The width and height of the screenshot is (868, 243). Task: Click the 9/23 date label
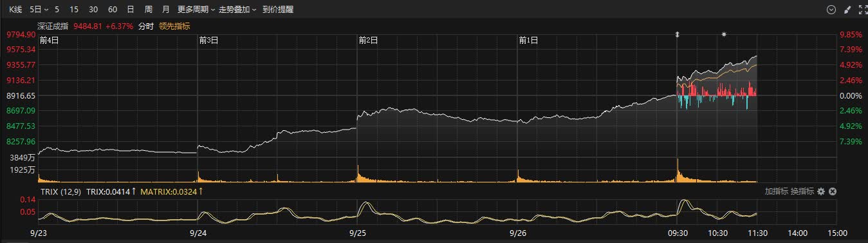coord(39,233)
